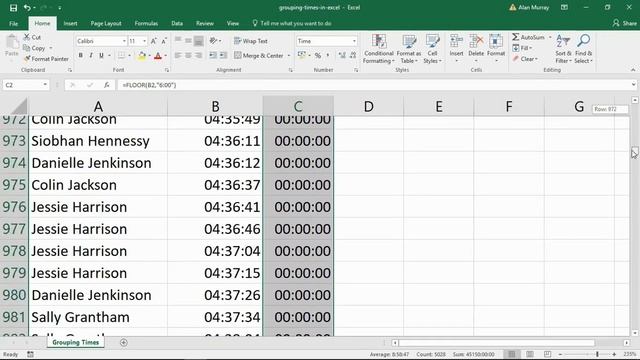
Task: Activate the Format Painter
Action: [x=46, y=59]
